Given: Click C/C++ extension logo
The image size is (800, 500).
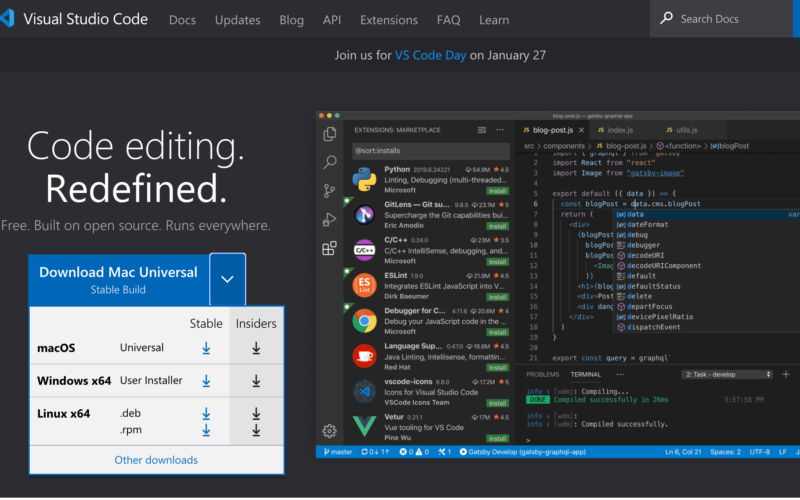Looking at the screenshot, I should coord(364,250).
